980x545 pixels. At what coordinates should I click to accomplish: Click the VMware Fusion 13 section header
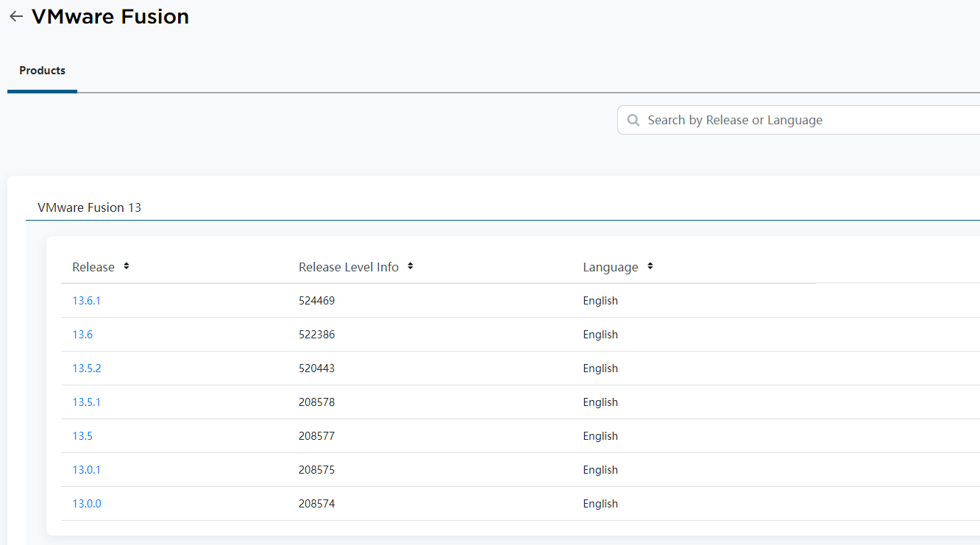89,207
